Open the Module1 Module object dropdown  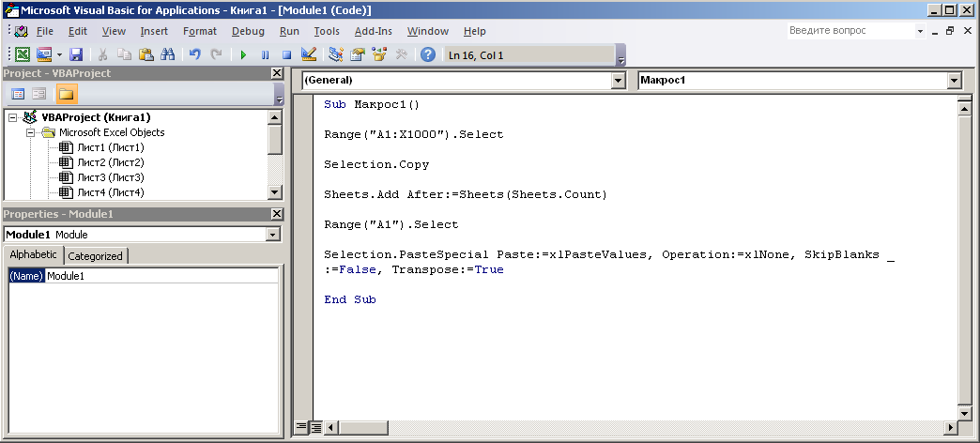pyautogui.click(x=272, y=235)
